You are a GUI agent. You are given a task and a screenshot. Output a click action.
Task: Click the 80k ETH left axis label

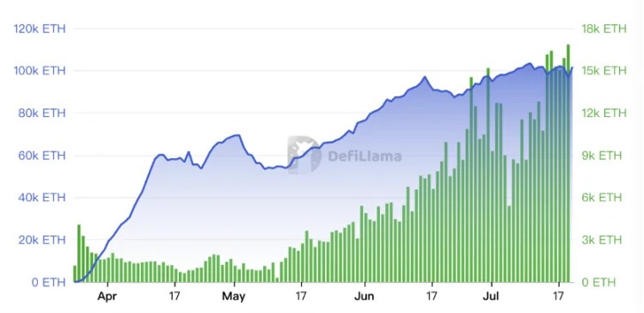[x=42, y=113]
